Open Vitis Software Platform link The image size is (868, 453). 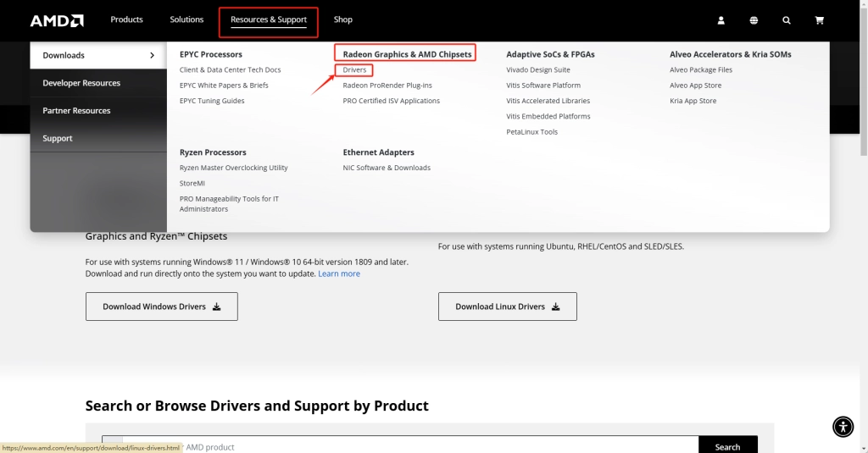click(x=543, y=86)
